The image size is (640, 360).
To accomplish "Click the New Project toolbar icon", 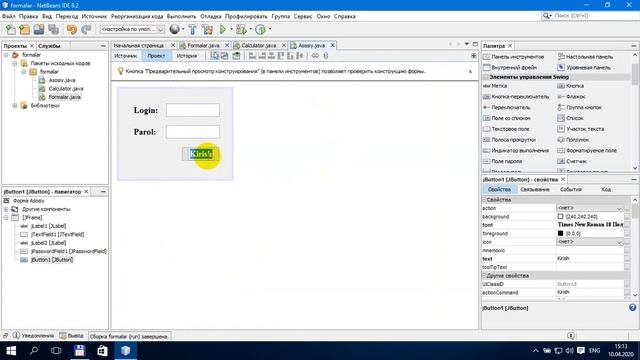I will pos(24,29).
